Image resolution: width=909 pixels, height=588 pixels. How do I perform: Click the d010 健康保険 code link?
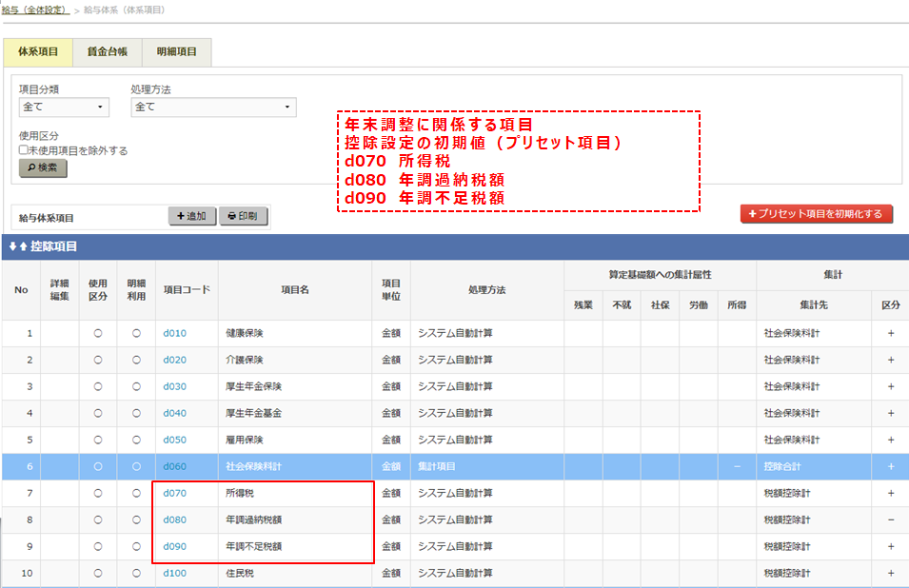point(174,334)
